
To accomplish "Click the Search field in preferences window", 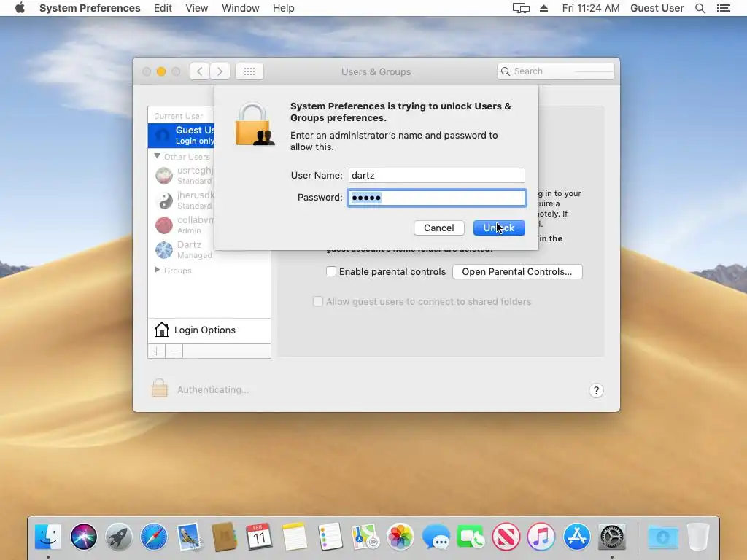I will coord(555,71).
